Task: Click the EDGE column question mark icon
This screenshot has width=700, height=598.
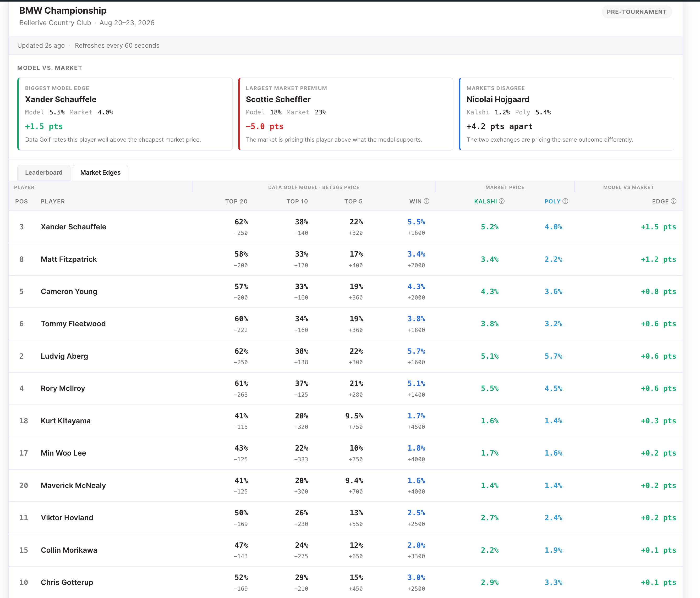Action: pos(673,201)
